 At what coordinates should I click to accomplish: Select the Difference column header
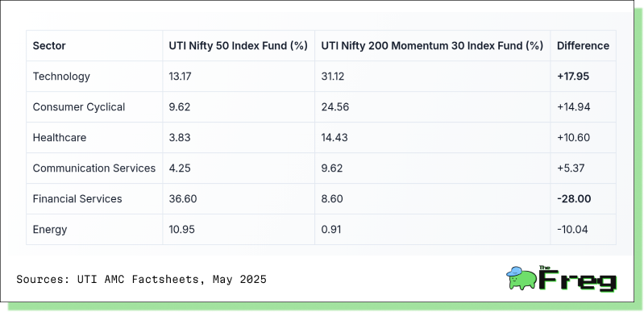pyautogui.click(x=583, y=46)
